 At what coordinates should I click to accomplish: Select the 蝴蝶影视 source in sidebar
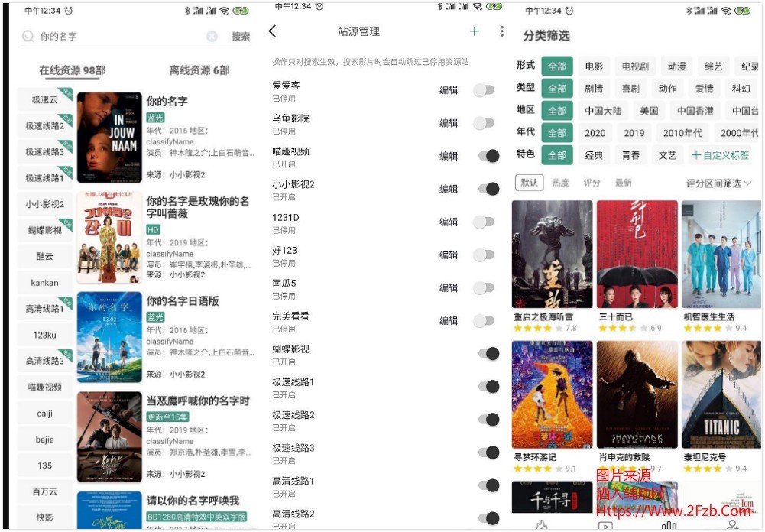pos(45,230)
